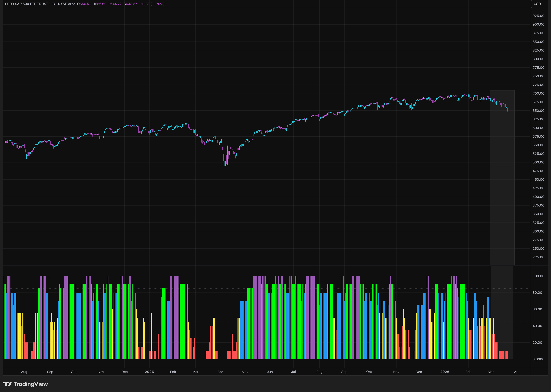This screenshot has height=392, width=551.
Task: Click the open price value O656.51
Action: click(x=84, y=4)
